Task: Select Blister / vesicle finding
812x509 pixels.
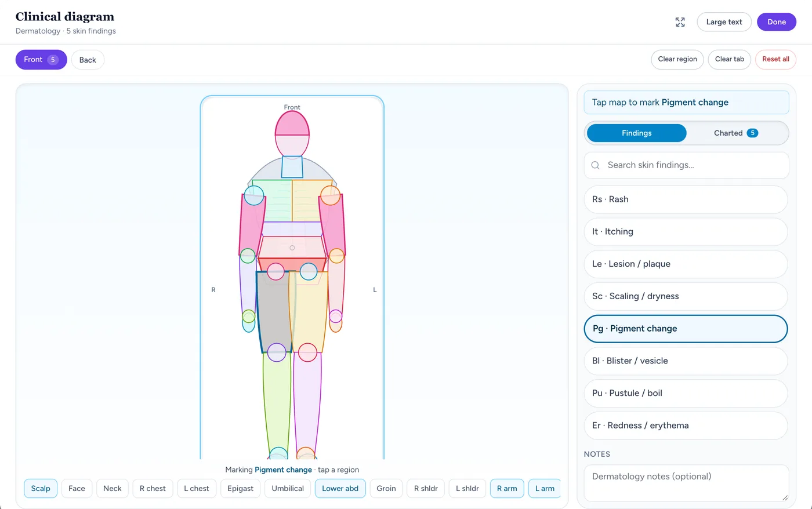Action: click(x=686, y=361)
